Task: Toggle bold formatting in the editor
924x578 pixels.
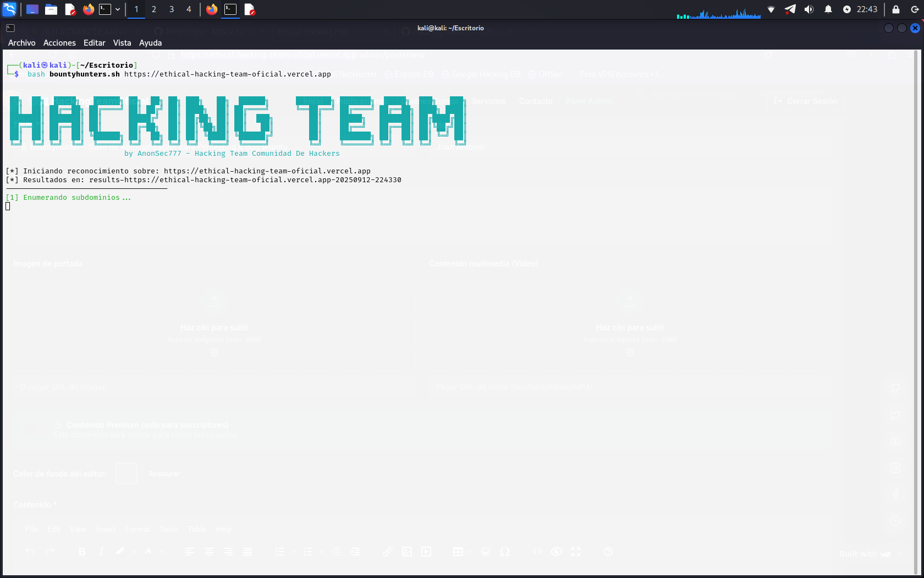Action: click(81, 552)
